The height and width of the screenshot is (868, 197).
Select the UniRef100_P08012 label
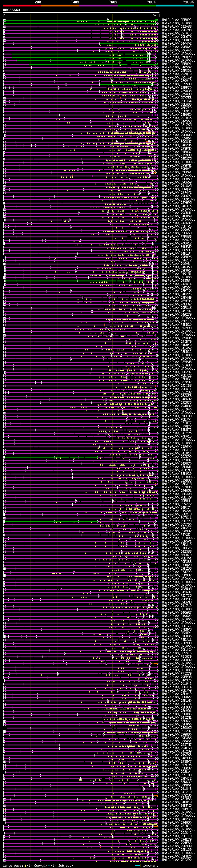[177, 243]
